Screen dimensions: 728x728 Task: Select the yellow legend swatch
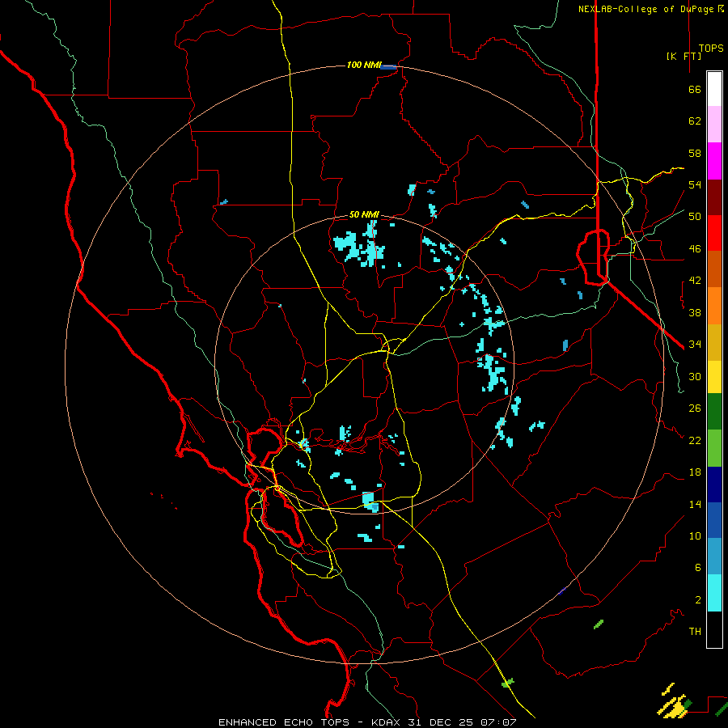pos(714,377)
